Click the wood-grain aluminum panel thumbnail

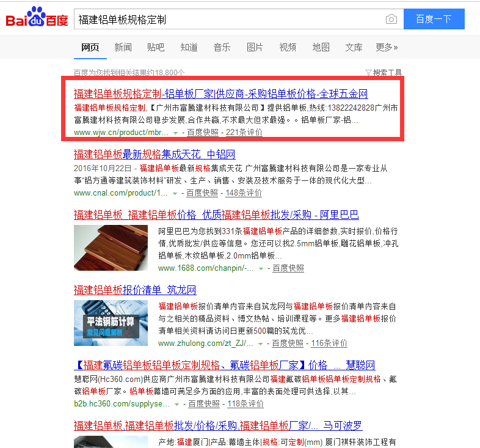[x=111, y=248]
